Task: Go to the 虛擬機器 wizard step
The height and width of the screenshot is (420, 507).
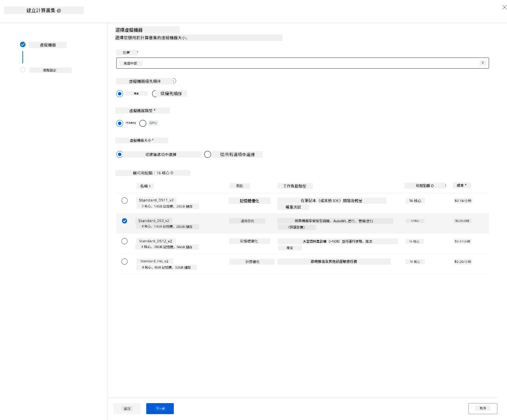Action: [48, 45]
